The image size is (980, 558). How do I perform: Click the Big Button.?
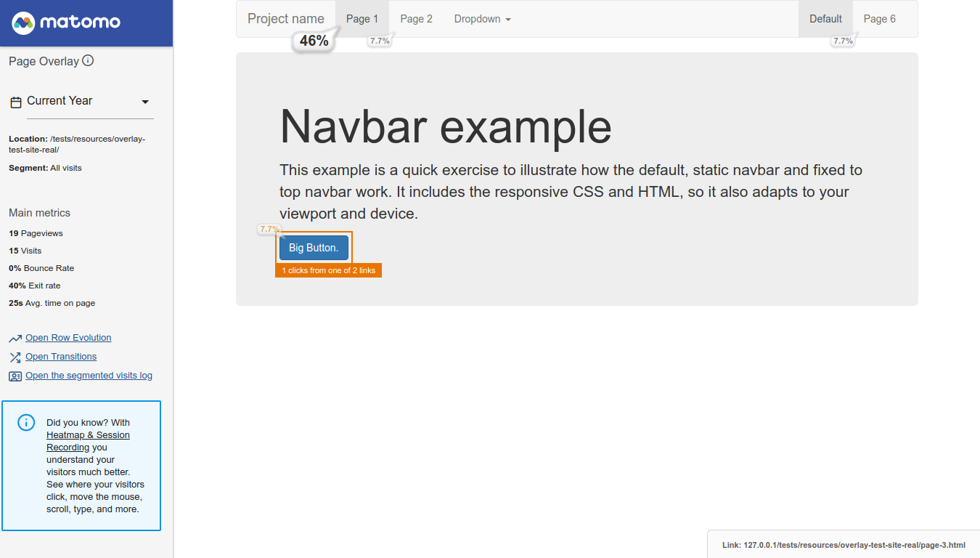[314, 248]
